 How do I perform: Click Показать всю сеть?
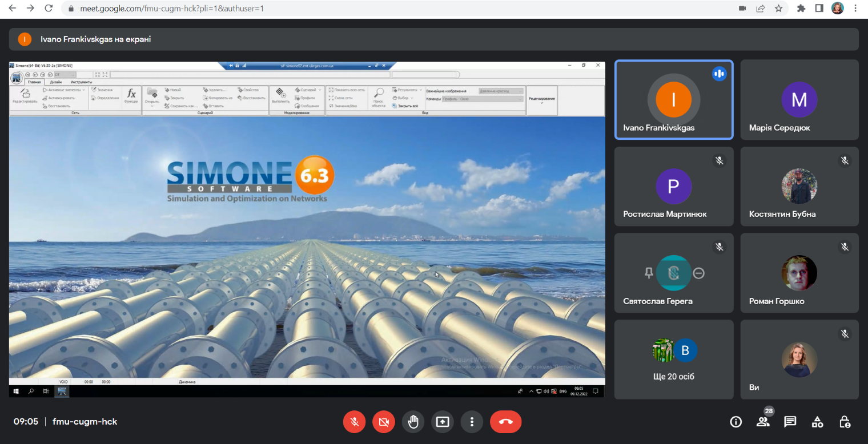click(347, 90)
